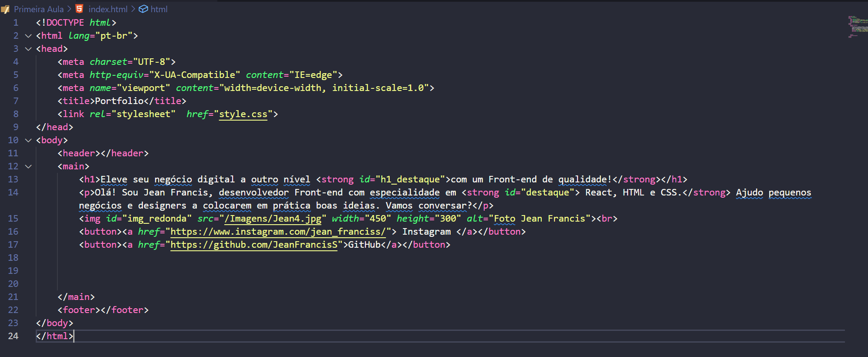The width and height of the screenshot is (868, 357).
Task: Click the "X-UA-Compatible" attribute value
Action: (x=195, y=75)
